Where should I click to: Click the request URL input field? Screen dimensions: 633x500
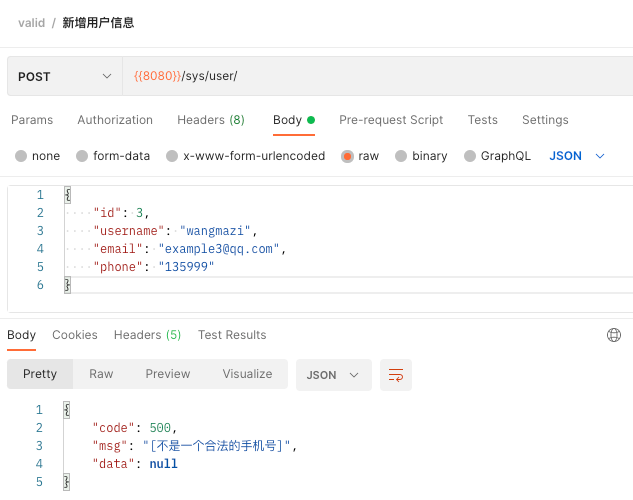point(377,76)
